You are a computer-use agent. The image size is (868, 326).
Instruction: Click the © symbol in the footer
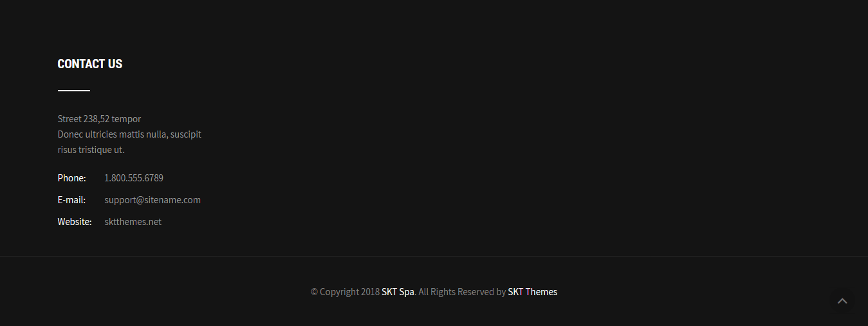(x=314, y=292)
